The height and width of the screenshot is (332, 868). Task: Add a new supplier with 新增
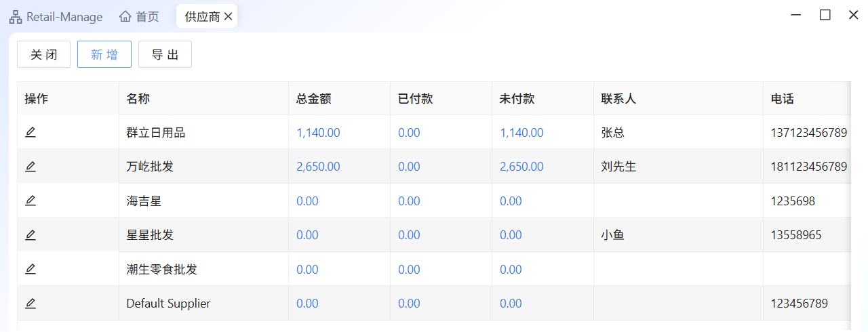tap(104, 55)
